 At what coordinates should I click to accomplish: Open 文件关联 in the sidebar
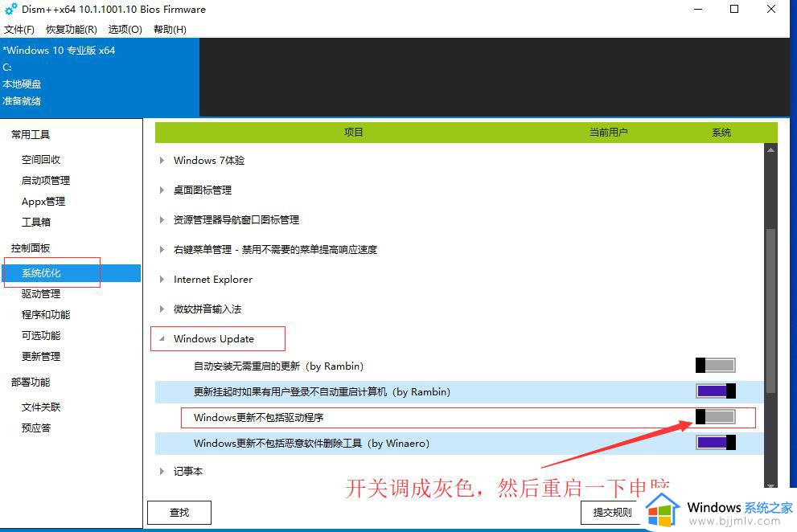click(x=41, y=407)
